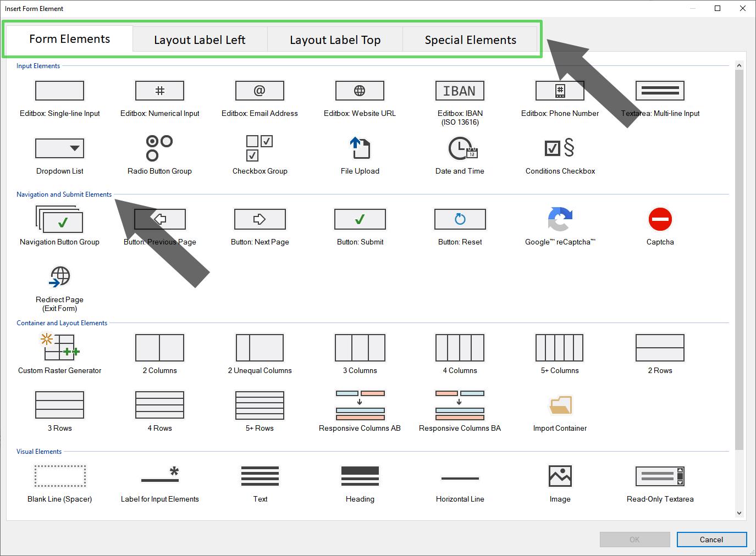This screenshot has width=756, height=556.
Task: Insert Editbox: Numerical Input element
Action: coord(159,99)
